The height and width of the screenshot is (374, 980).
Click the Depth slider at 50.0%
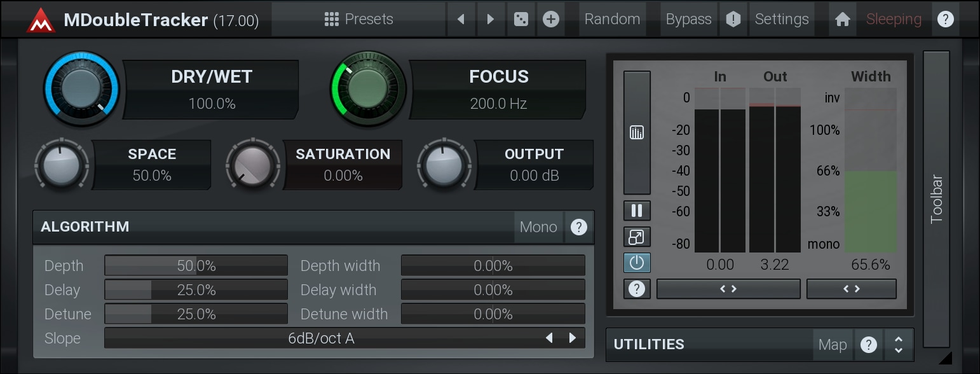[196, 266]
